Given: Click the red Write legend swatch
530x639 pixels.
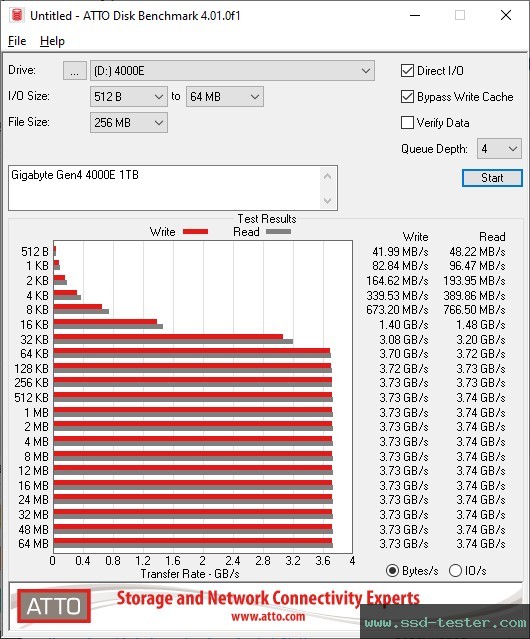Looking at the screenshot, I should pos(196,232).
